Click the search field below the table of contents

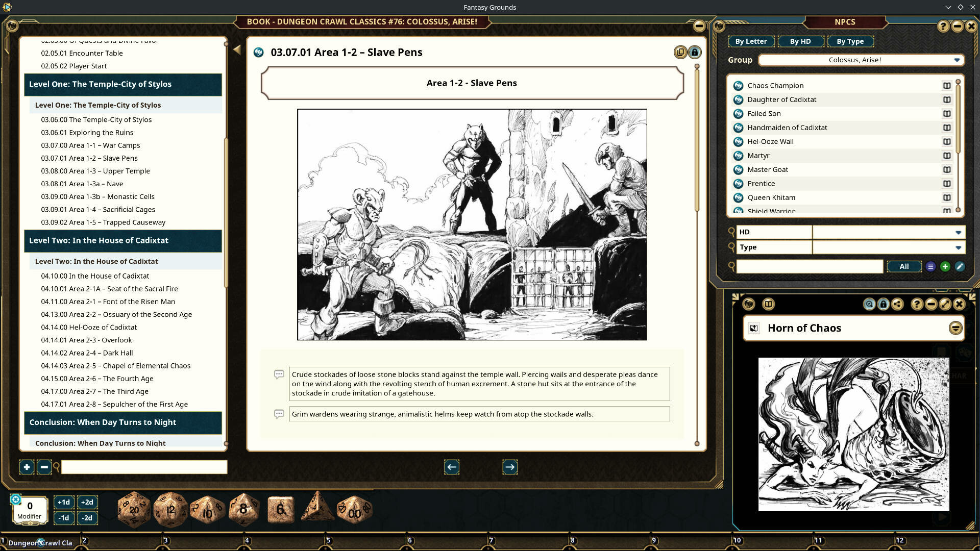pos(144,467)
